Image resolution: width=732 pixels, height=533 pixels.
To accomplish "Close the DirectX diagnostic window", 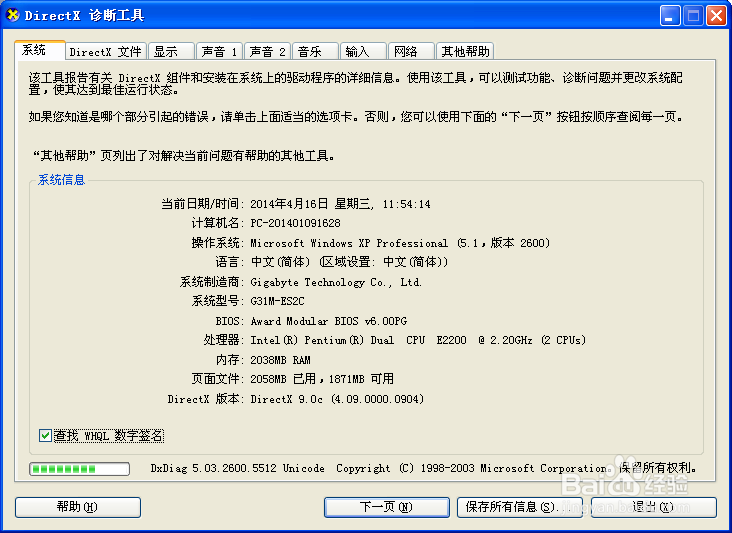I will (717, 16).
